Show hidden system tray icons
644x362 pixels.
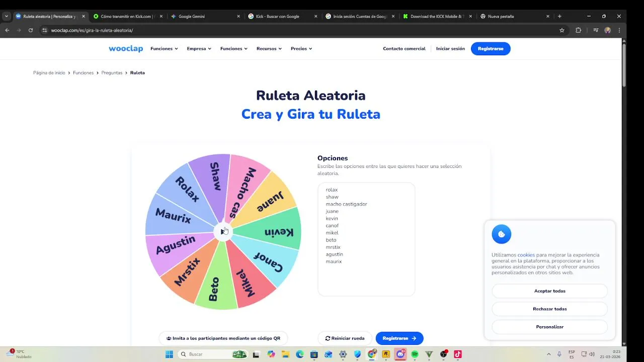[548, 354]
